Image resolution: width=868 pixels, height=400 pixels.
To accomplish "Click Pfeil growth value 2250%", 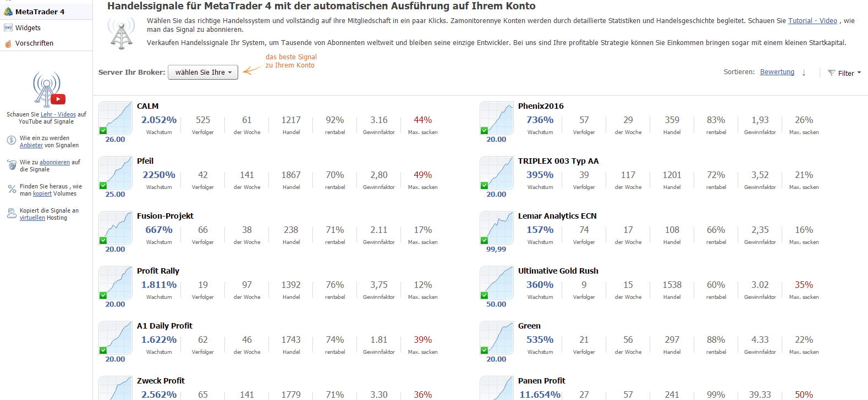I will coord(159,175).
